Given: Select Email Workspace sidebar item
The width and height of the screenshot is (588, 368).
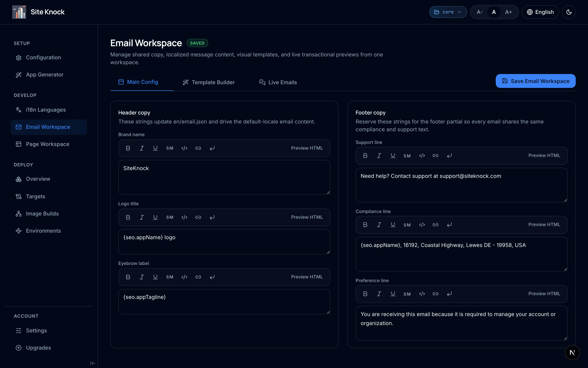Looking at the screenshot, I should [x=49, y=127].
